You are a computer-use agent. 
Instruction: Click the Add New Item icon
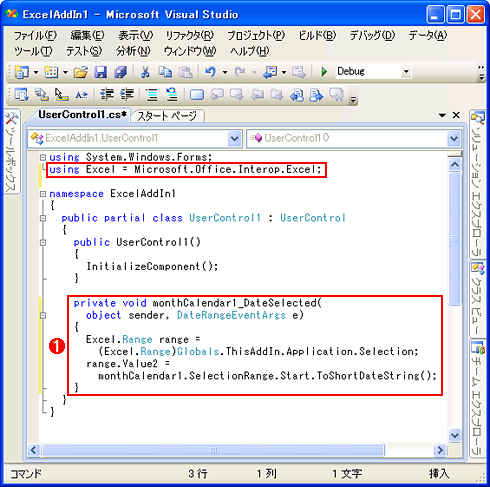[51, 72]
